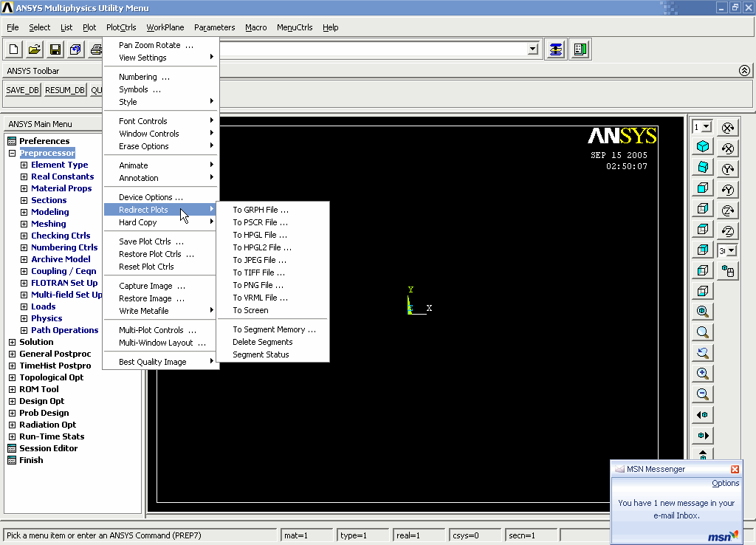Select the solid cyan isometric view cube
The width and height of the screenshot is (756, 545).
(x=703, y=146)
